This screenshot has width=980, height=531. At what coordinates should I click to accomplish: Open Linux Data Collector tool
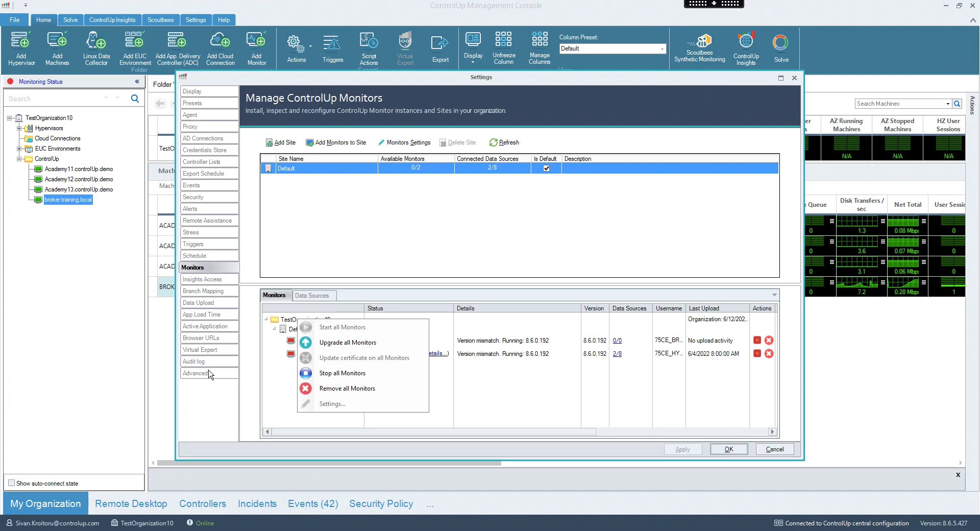(x=96, y=49)
